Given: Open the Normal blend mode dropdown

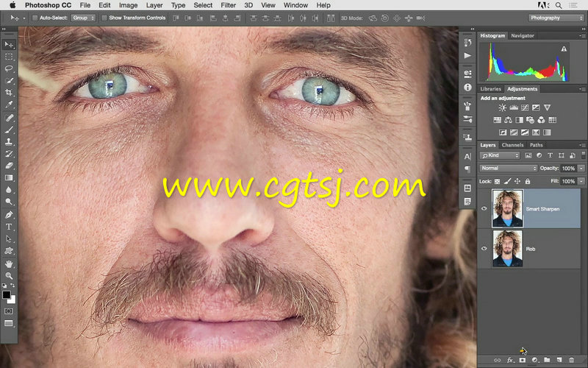Looking at the screenshot, I should point(509,169).
